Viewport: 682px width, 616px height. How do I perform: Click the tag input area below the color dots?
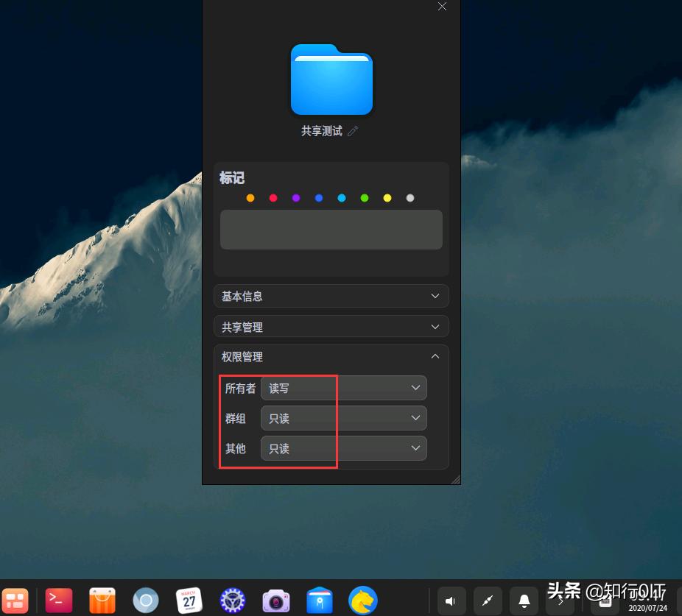(330, 229)
